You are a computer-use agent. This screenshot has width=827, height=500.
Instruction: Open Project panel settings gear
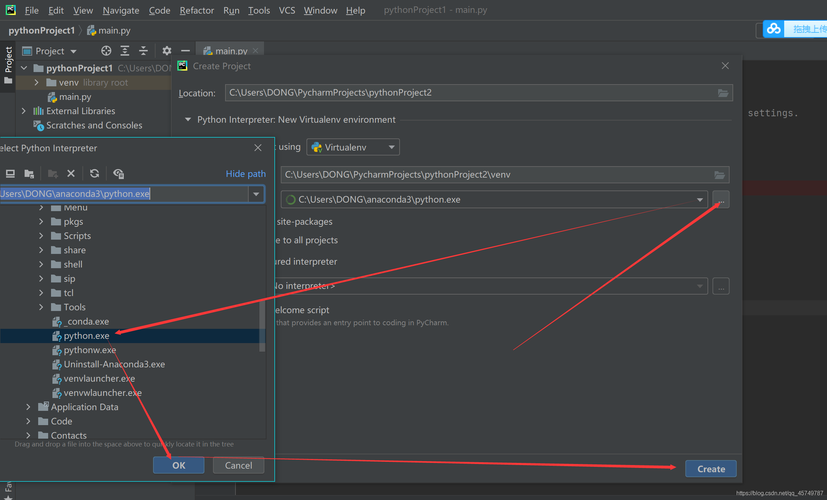[x=167, y=51]
